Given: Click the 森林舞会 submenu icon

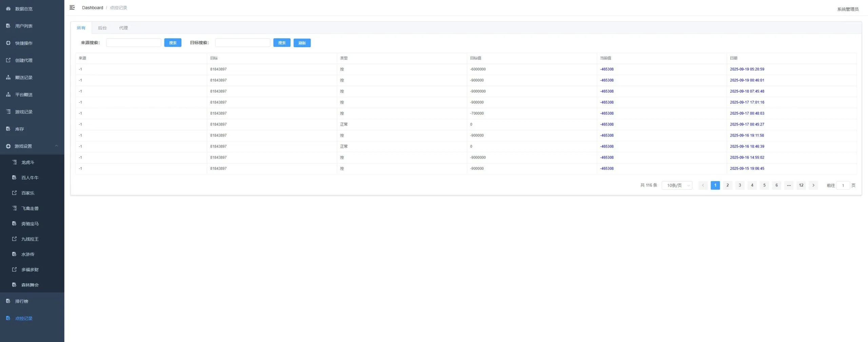Looking at the screenshot, I should tap(14, 285).
